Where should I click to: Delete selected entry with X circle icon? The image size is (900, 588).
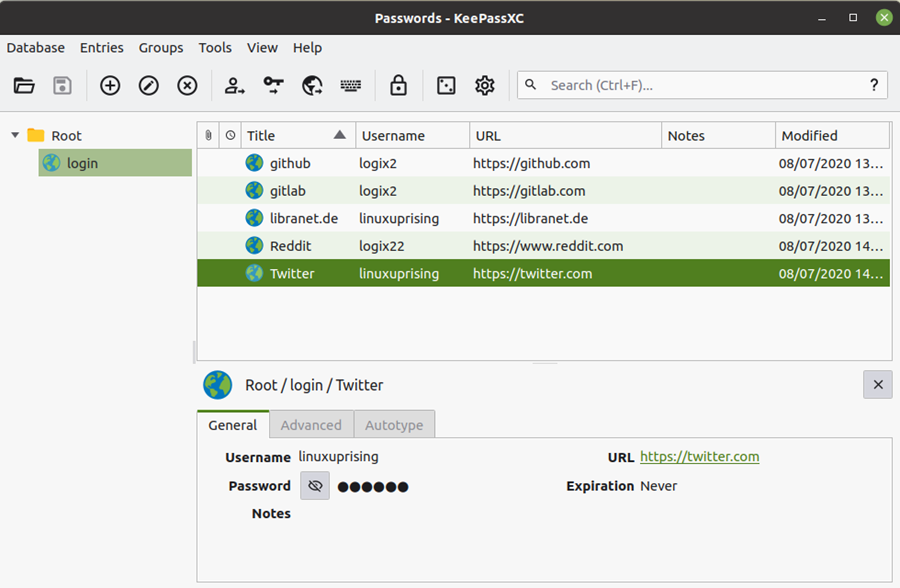pyautogui.click(x=187, y=86)
